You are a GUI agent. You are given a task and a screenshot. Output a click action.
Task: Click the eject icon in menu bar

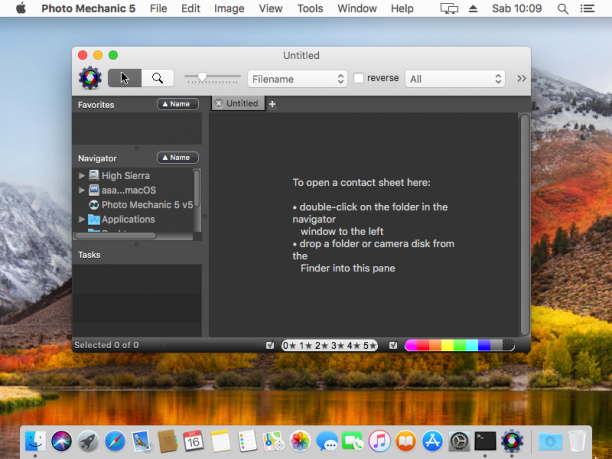473,8
